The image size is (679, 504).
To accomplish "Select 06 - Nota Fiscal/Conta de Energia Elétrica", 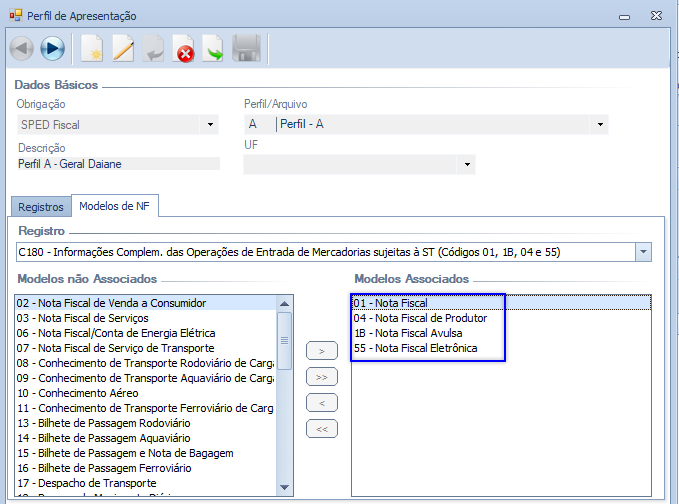I will pyautogui.click(x=146, y=333).
